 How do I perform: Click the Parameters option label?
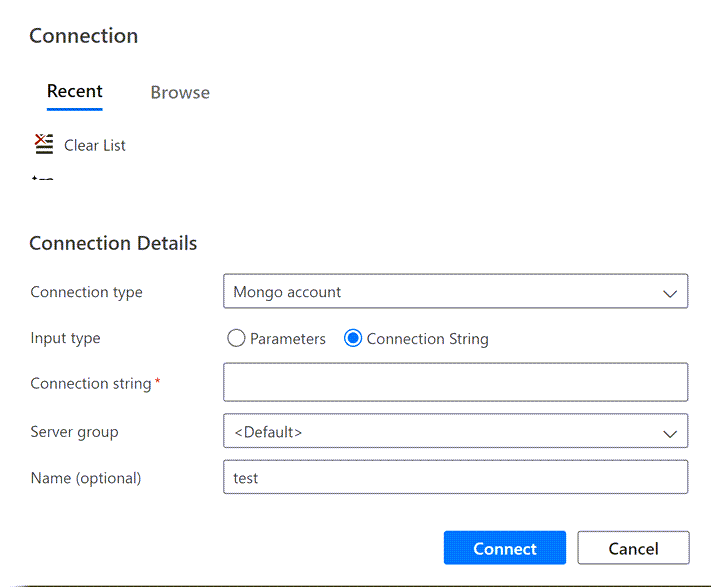288,339
